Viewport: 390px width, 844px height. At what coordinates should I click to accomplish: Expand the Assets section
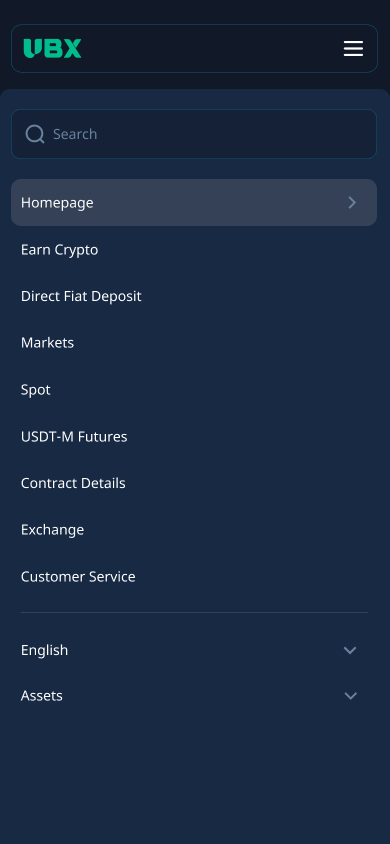tap(194, 696)
